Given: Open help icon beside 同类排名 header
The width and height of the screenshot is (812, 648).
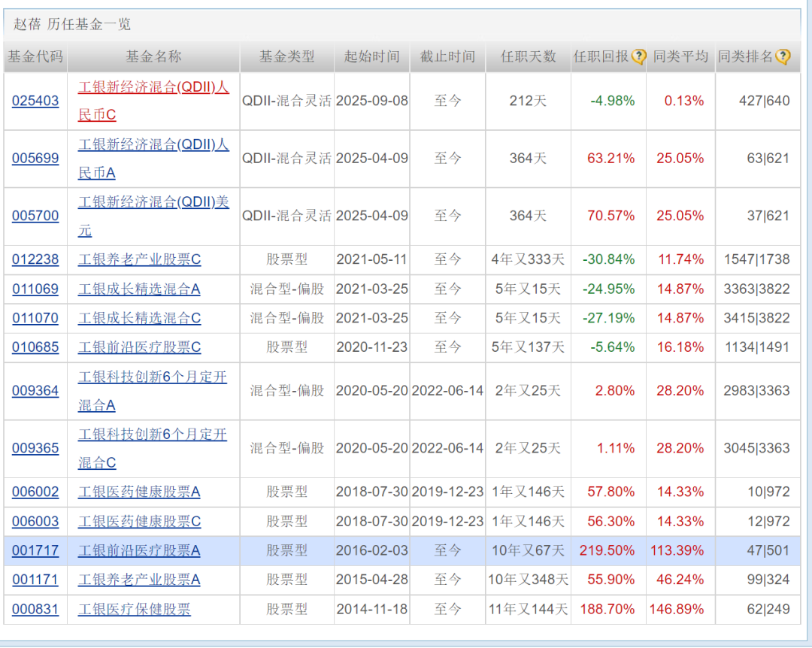Looking at the screenshot, I should [783, 56].
